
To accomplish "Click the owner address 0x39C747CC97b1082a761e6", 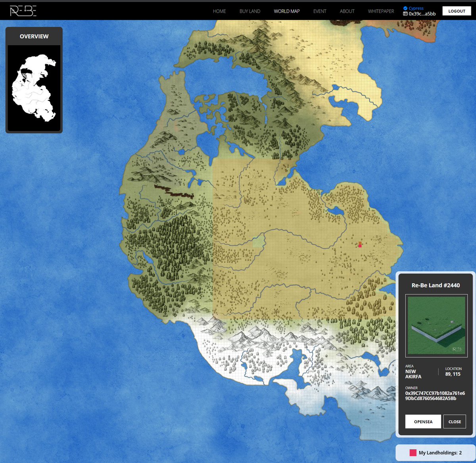I will (x=435, y=393).
